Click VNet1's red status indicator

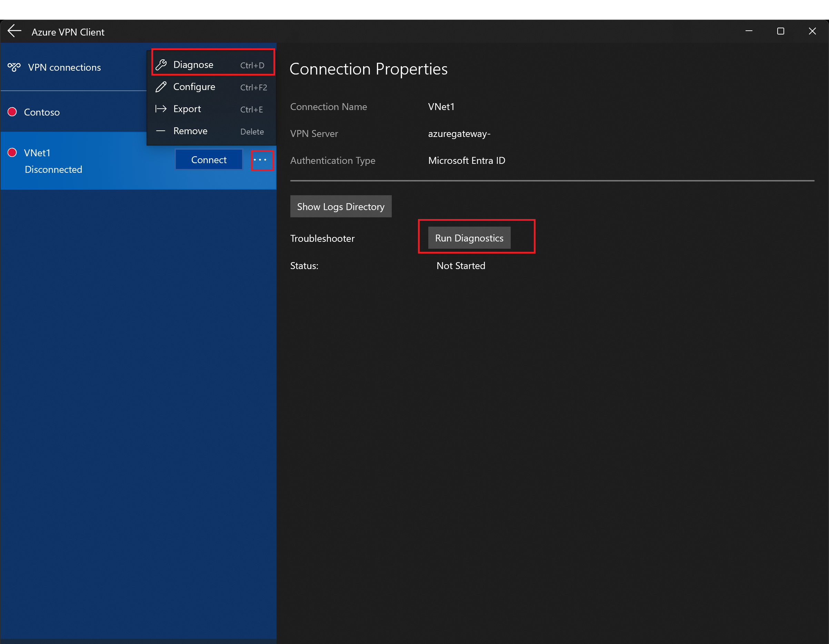tap(12, 153)
